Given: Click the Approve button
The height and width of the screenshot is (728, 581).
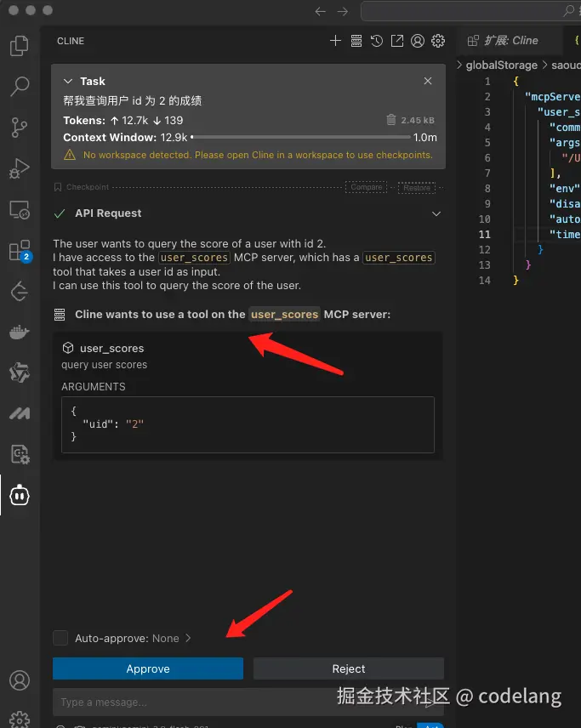Looking at the screenshot, I should pos(148,668).
